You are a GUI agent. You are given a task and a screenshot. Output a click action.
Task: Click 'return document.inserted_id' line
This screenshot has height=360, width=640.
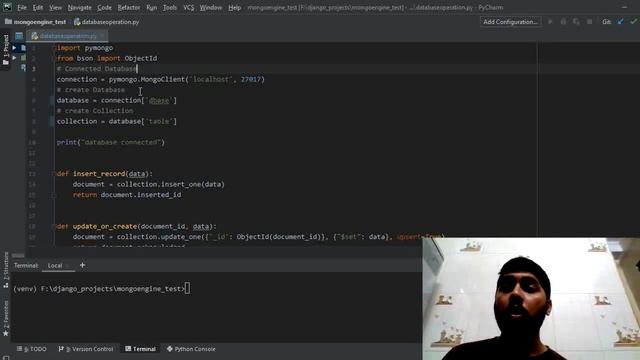127,195
